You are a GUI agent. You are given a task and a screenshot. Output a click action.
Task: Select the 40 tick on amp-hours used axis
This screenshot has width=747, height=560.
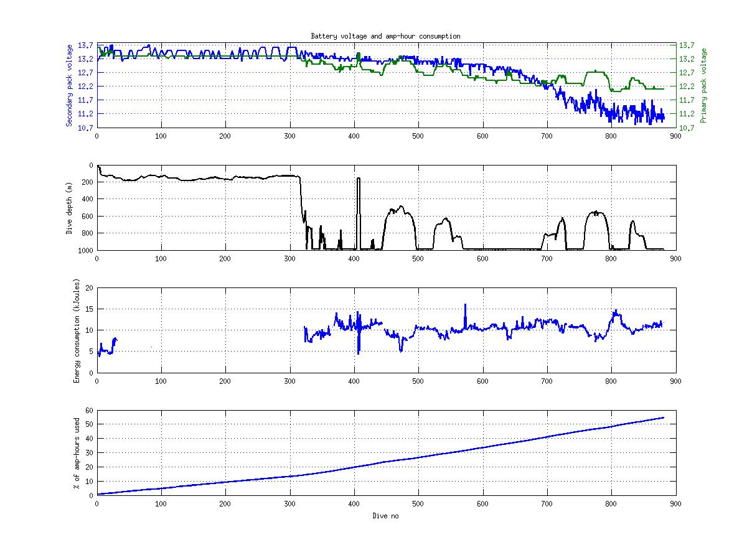[90, 439]
